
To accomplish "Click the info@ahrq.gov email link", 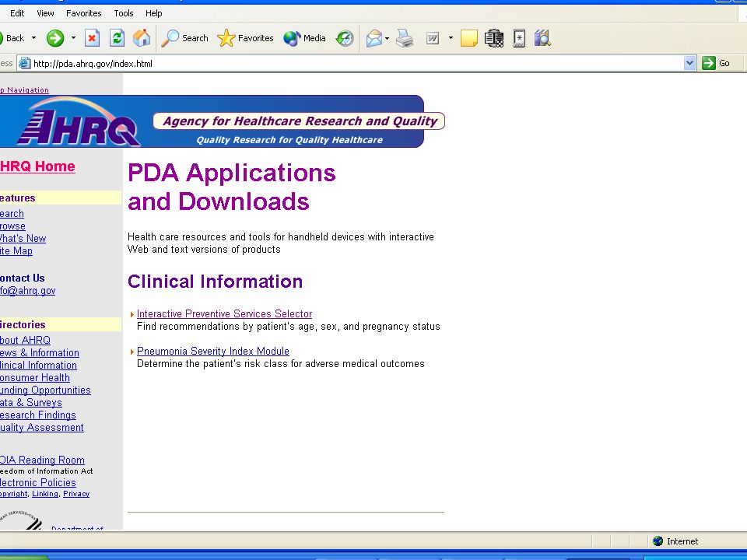I will pyautogui.click(x=28, y=291).
